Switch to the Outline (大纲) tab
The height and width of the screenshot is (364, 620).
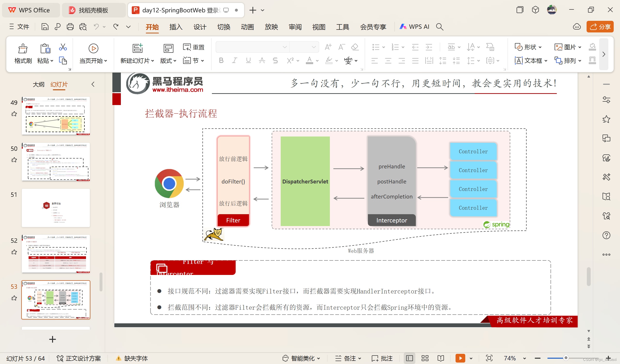pyautogui.click(x=38, y=84)
